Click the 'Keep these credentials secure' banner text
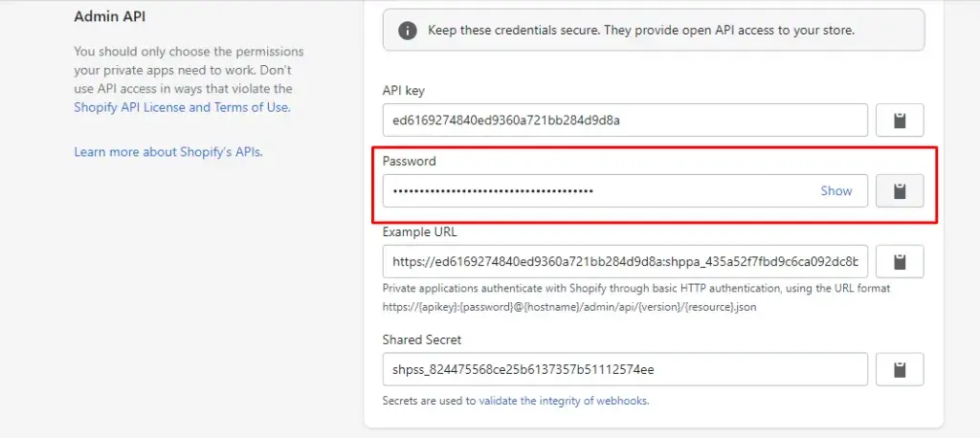 click(x=641, y=30)
